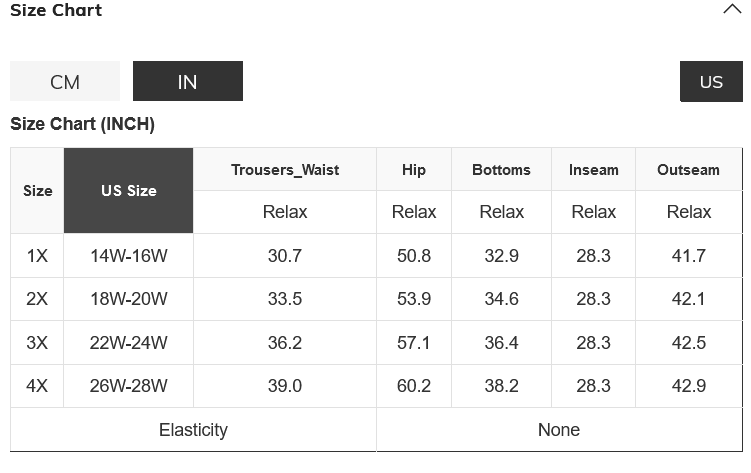This screenshot has height=473, width=751.
Task: Select the US Size column header
Action: 128,191
